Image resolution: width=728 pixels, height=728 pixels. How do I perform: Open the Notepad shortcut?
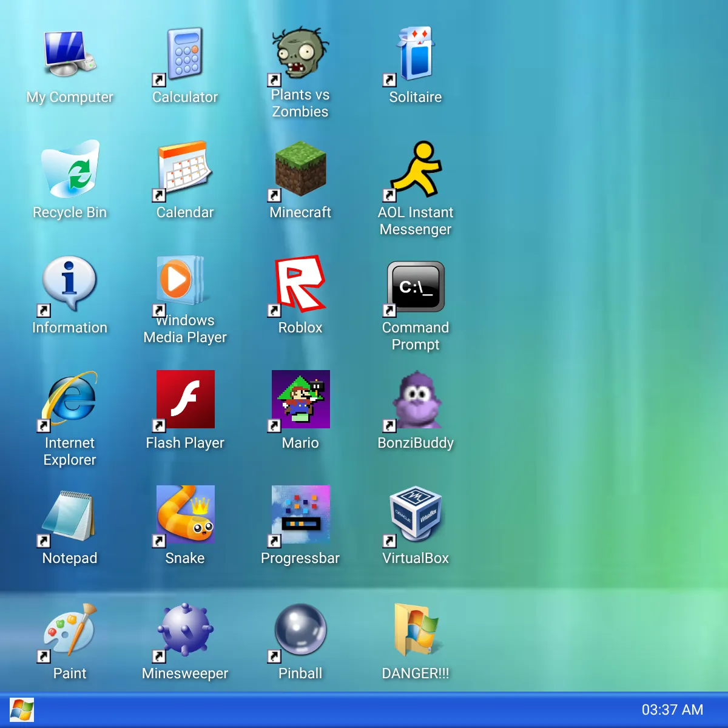pyautogui.click(x=70, y=514)
